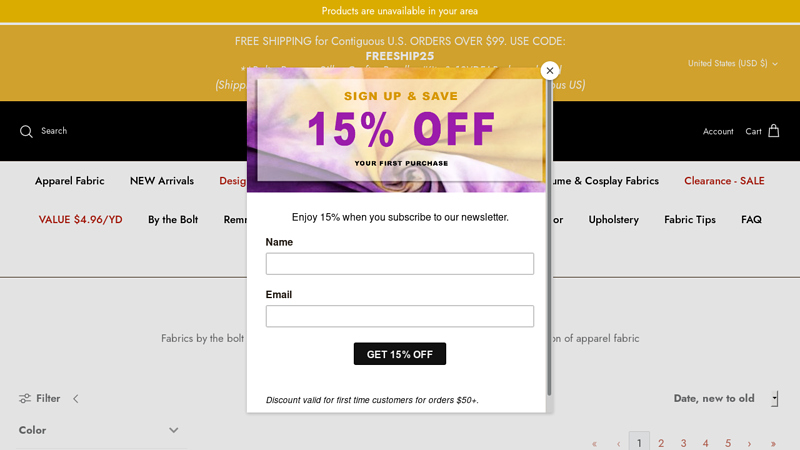Click the GET 15% OFF button

click(x=400, y=354)
